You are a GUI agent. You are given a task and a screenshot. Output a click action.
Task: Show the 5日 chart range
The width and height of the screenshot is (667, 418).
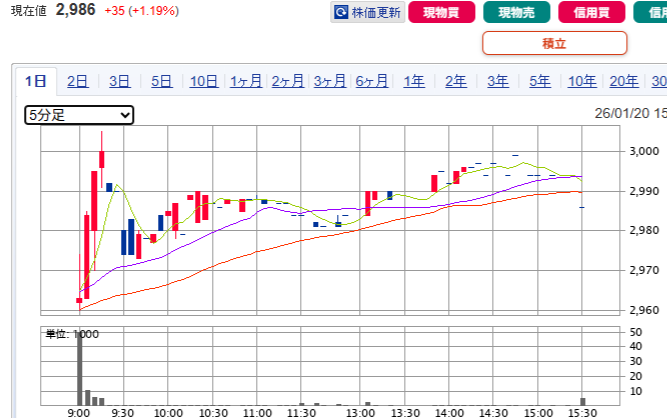pyautogui.click(x=162, y=81)
